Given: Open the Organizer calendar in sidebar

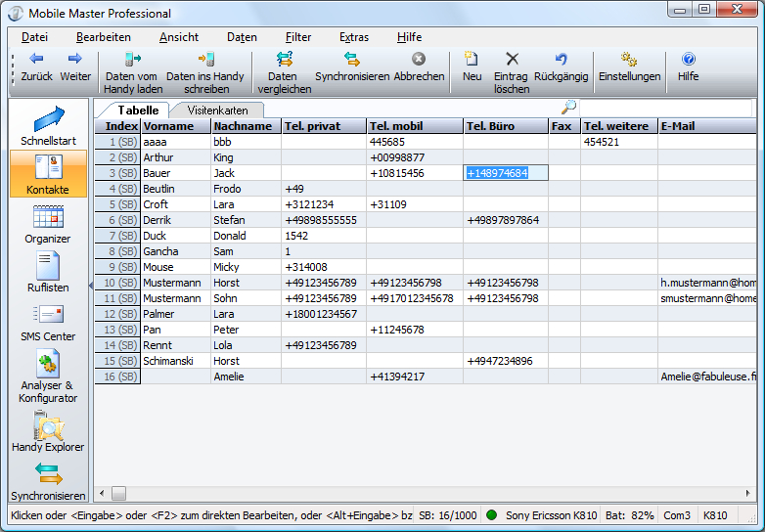Looking at the screenshot, I should [x=48, y=220].
